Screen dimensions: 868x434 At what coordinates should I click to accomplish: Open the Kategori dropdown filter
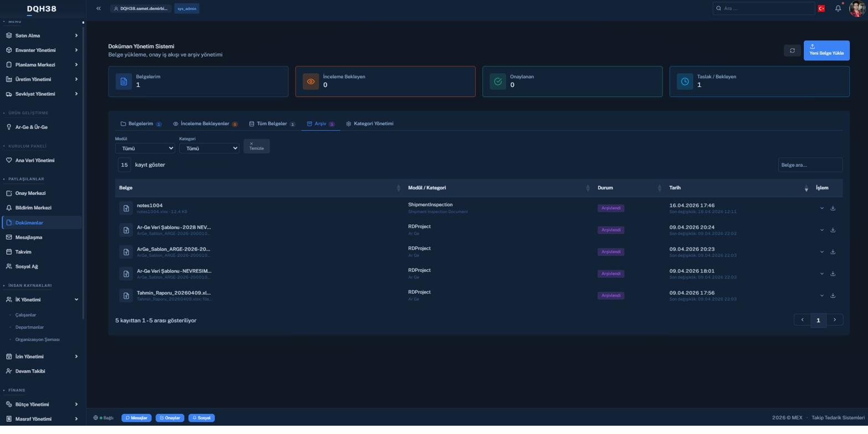pos(209,148)
